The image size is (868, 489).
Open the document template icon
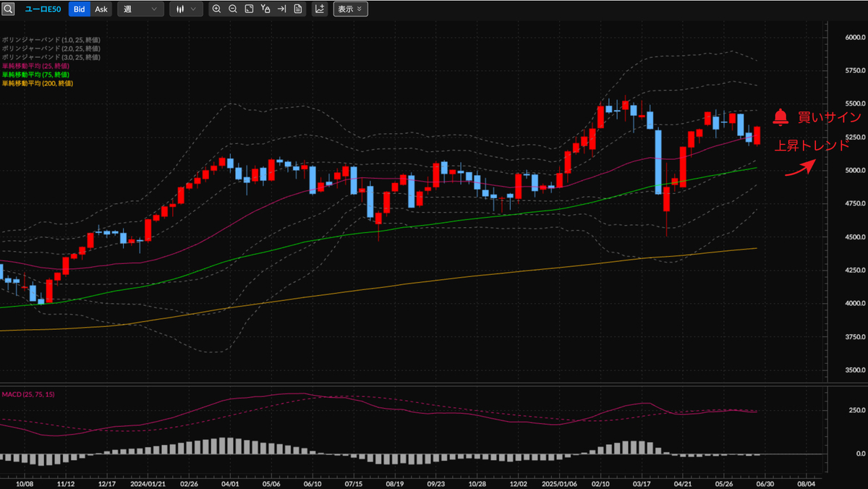pos(297,9)
